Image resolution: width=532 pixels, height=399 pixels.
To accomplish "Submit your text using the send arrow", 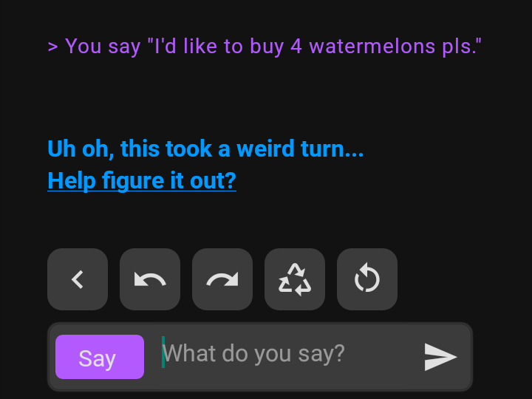I will [x=440, y=357].
